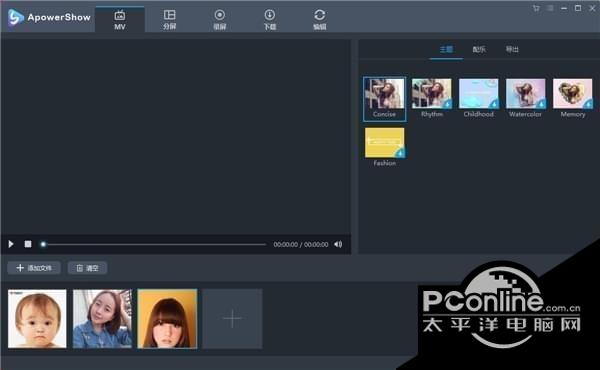
Task: Select the Concise theme
Action: point(384,99)
